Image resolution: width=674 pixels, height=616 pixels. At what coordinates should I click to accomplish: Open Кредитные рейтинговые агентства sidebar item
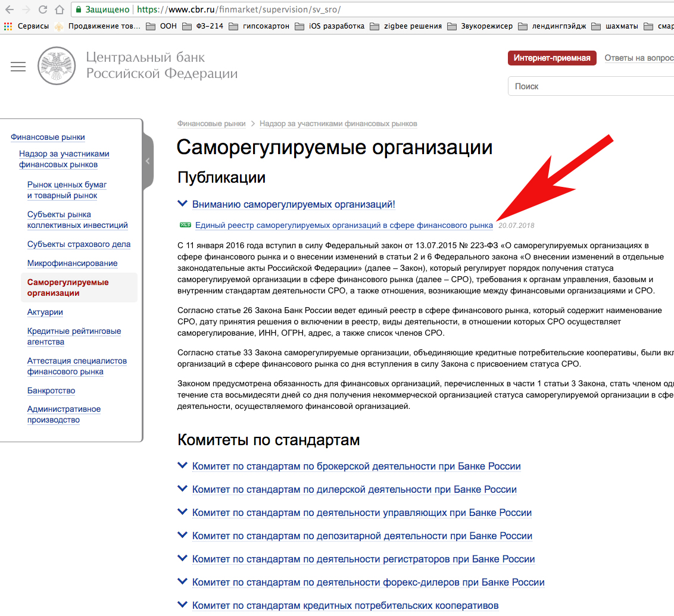click(74, 336)
